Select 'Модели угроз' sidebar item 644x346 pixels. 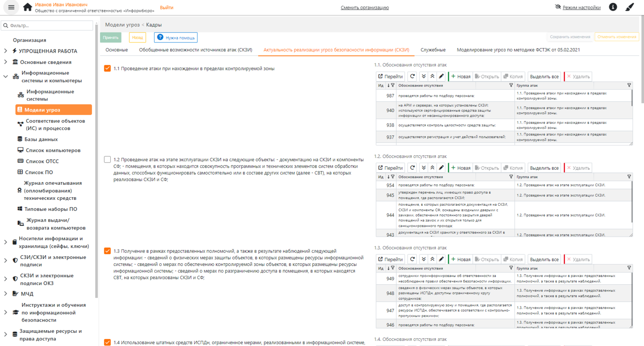(54, 110)
